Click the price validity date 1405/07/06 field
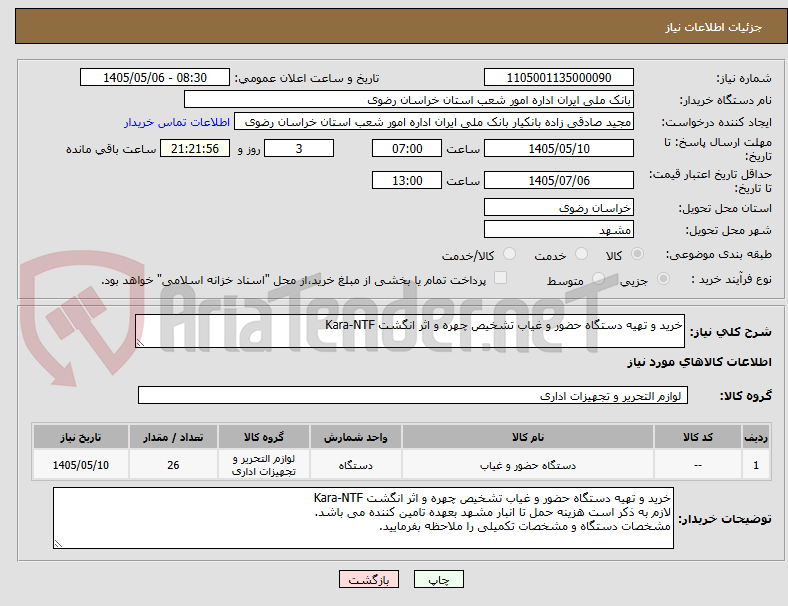This screenshot has height=606, width=788. click(x=559, y=180)
